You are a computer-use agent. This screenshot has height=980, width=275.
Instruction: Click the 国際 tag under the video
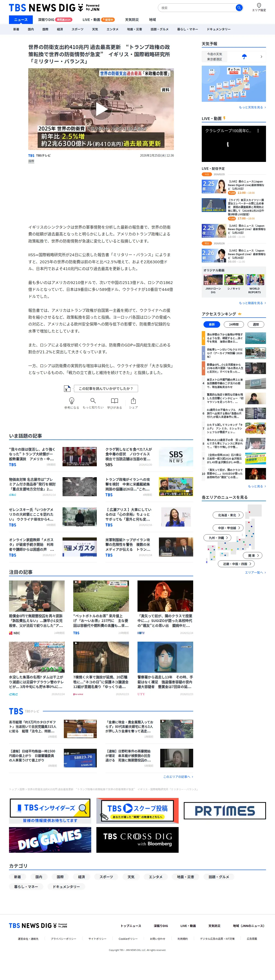tap(31, 161)
